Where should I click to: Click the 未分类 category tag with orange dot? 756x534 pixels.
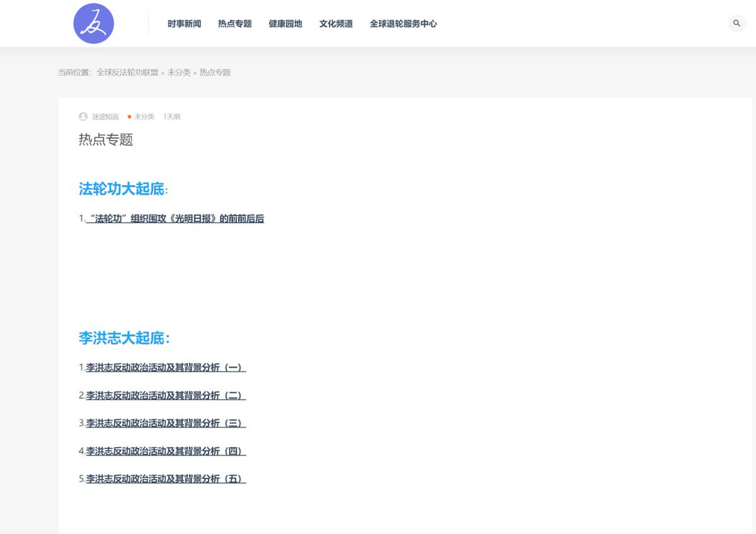[141, 116]
